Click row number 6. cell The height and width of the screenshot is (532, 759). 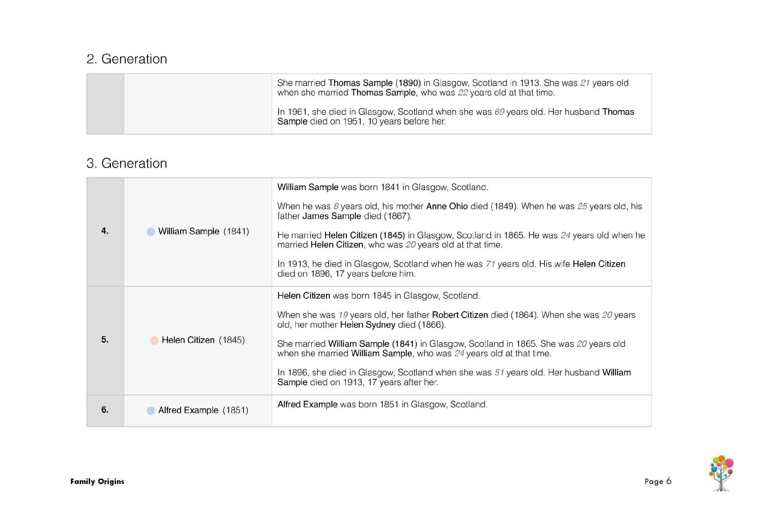coord(105,410)
